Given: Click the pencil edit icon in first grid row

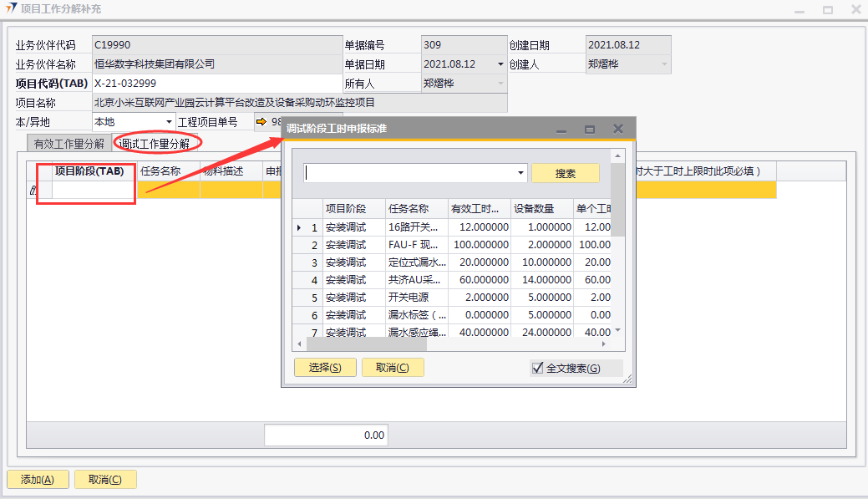Looking at the screenshot, I should [33, 191].
